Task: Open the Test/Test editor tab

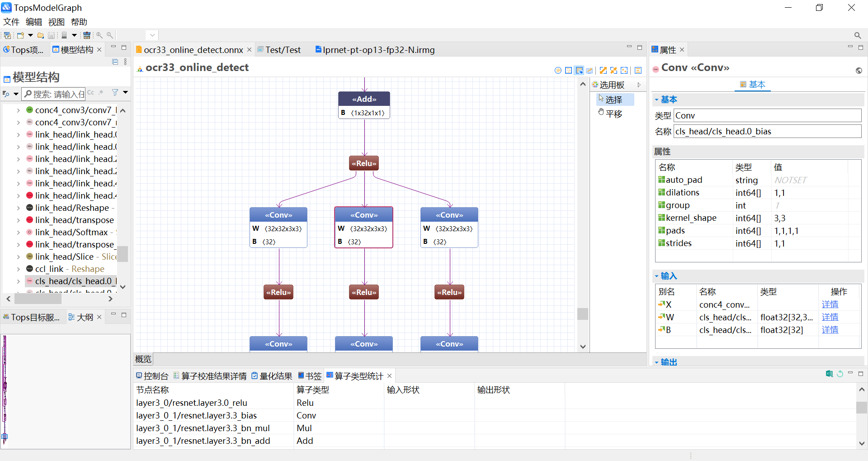Action: pos(279,50)
